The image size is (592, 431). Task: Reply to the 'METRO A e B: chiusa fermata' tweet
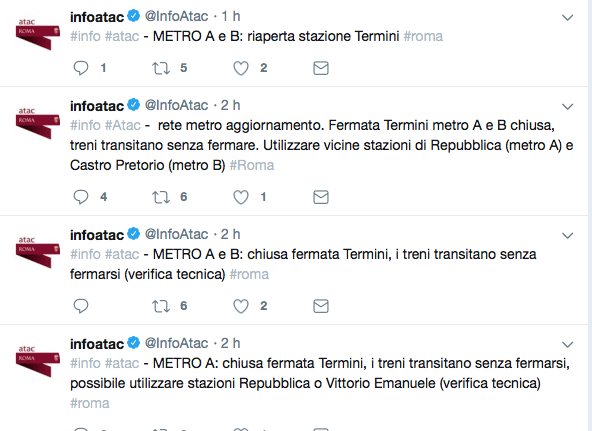click(80, 306)
